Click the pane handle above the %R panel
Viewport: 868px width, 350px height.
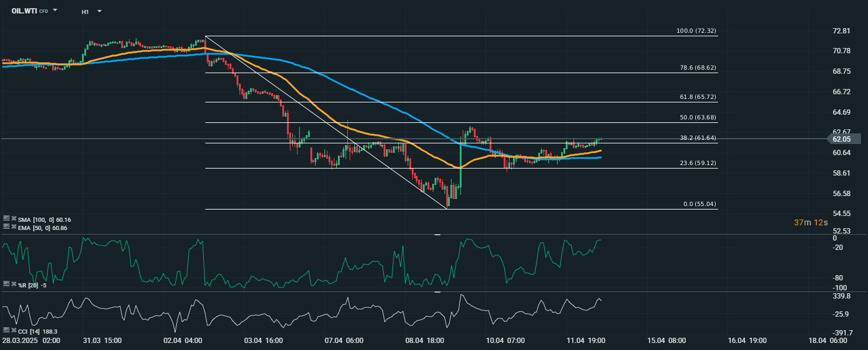point(437,234)
